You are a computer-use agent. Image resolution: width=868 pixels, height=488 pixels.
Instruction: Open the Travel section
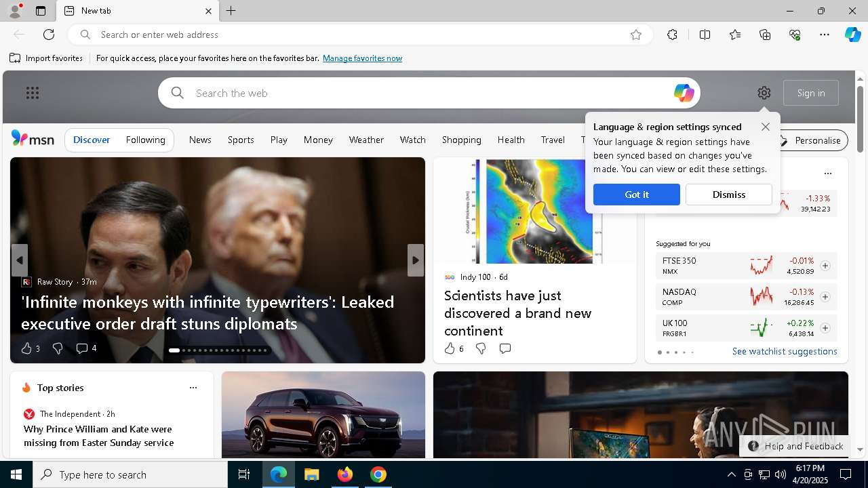[x=553, y=140]
